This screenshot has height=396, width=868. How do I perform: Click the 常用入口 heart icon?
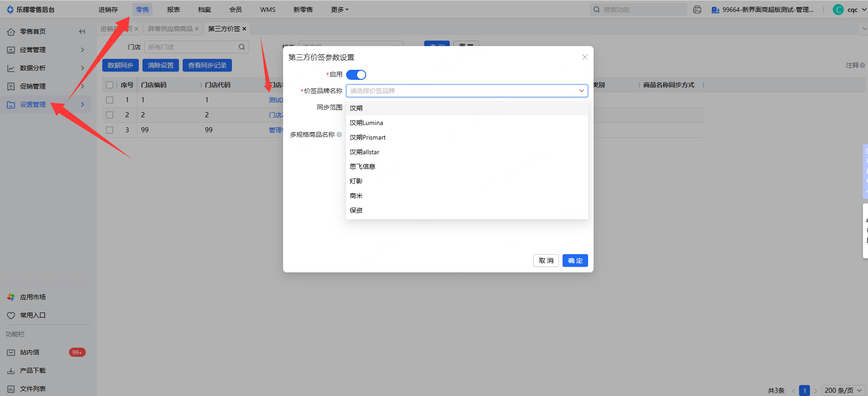11,315
